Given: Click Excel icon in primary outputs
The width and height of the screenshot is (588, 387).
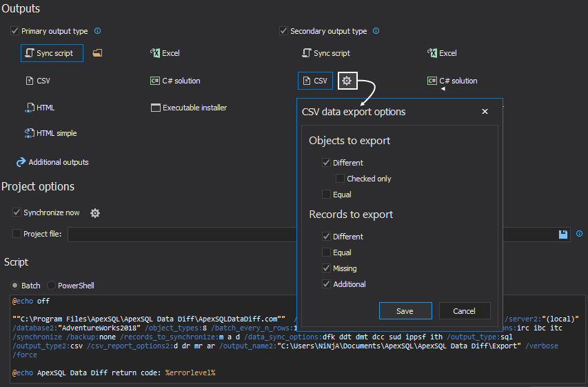Looking at the screenshot, I should click(155, 53).
